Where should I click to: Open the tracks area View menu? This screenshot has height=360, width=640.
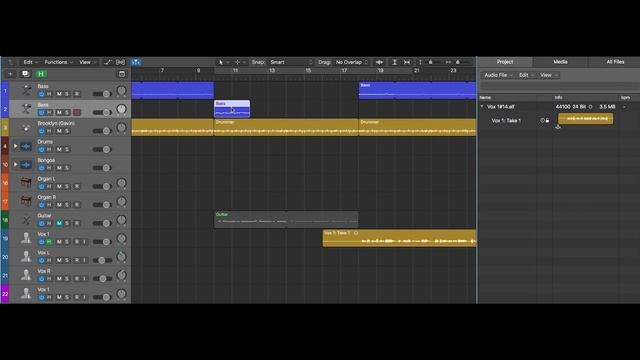point(88,62)
